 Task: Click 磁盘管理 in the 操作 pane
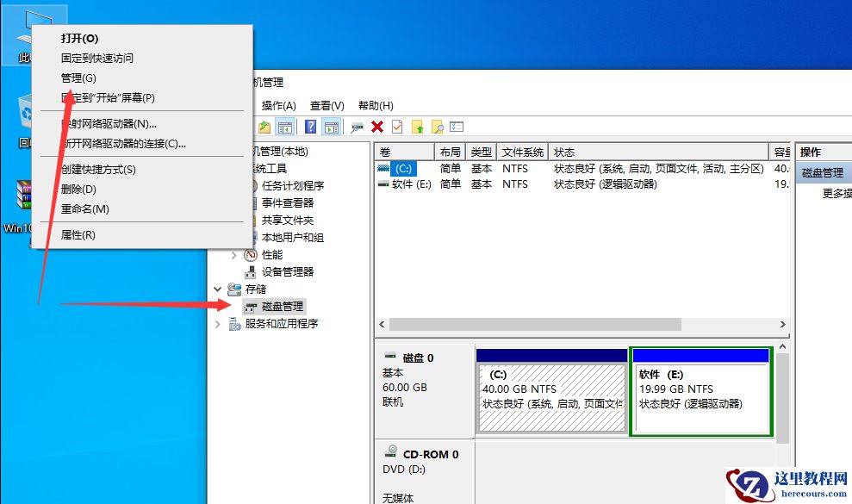coord(824,172)
